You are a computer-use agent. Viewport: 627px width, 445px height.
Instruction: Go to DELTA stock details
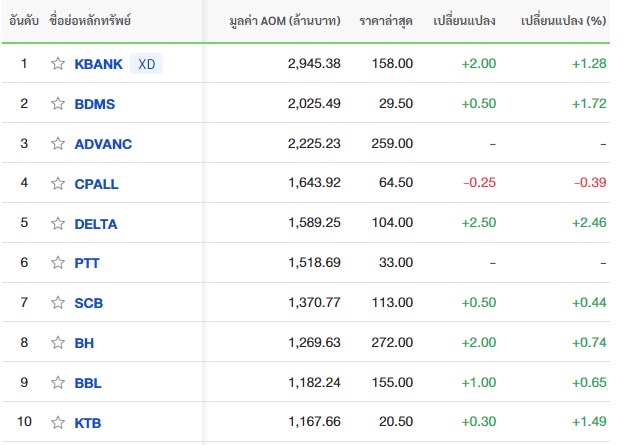(96, 224)
